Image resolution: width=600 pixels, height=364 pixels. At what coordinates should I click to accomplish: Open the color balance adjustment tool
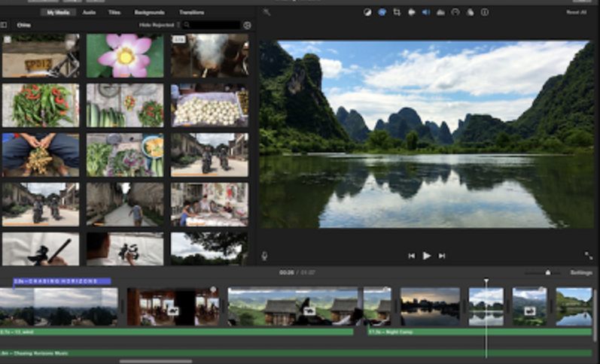(367, 12)
